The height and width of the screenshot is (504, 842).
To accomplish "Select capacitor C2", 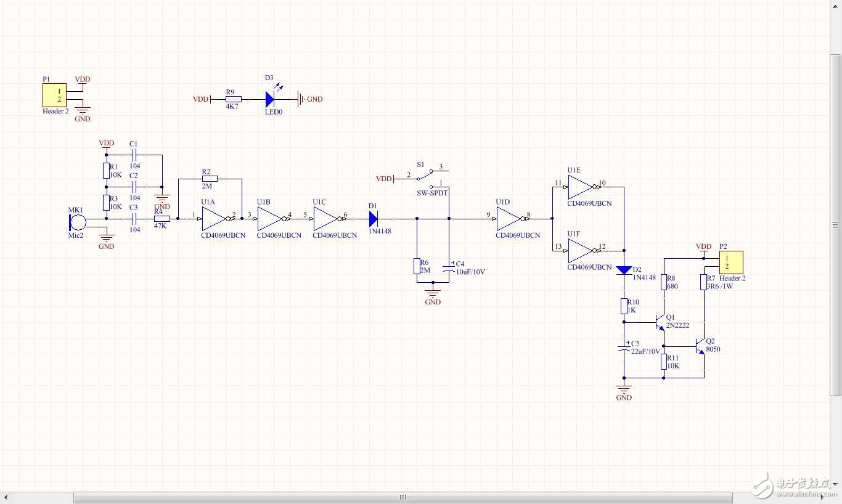I will point(134,187).
